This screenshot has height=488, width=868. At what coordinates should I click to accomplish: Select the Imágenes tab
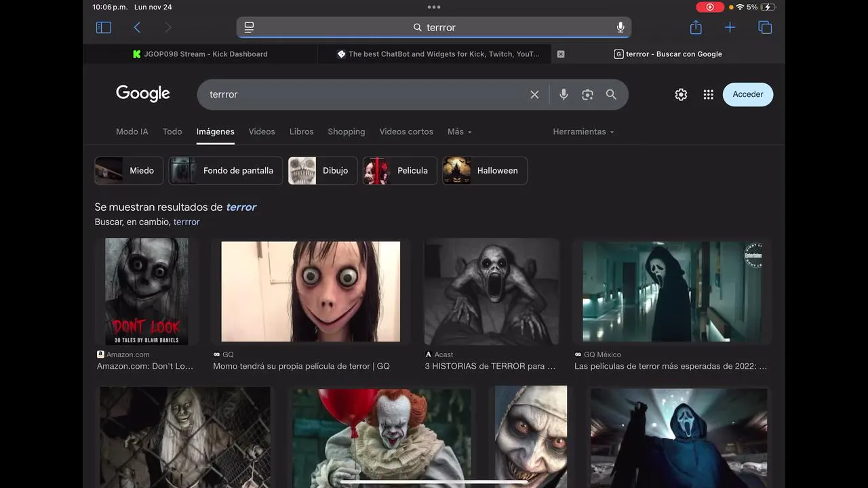pyautogui.click(x=216, y=131)
